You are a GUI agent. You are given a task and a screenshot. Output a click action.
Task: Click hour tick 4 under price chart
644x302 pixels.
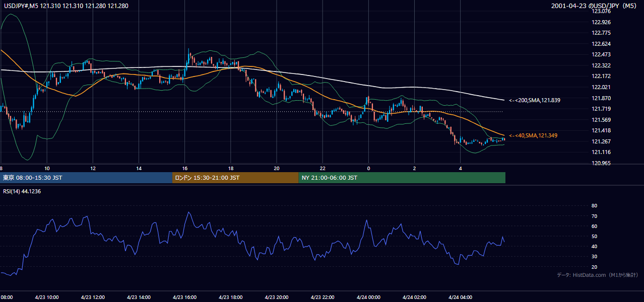[x=460, y=168]
